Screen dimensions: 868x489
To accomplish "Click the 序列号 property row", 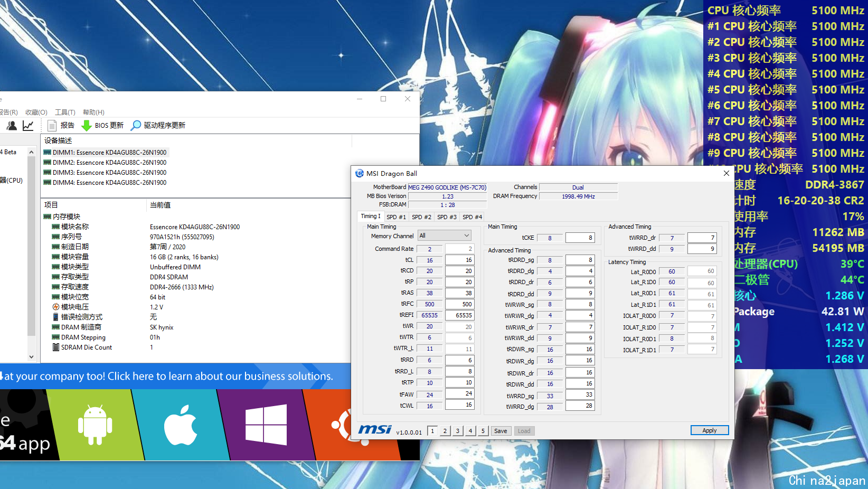I will point(195,237).
